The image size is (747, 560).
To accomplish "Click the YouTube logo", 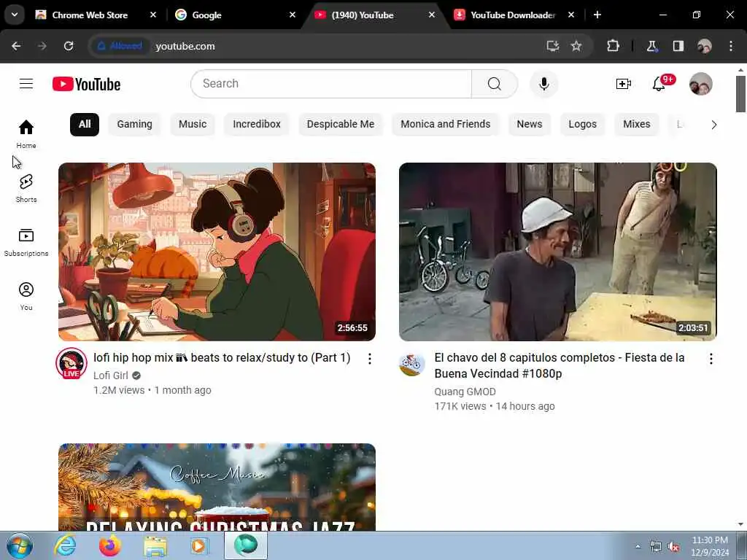I will pos(86,85).
